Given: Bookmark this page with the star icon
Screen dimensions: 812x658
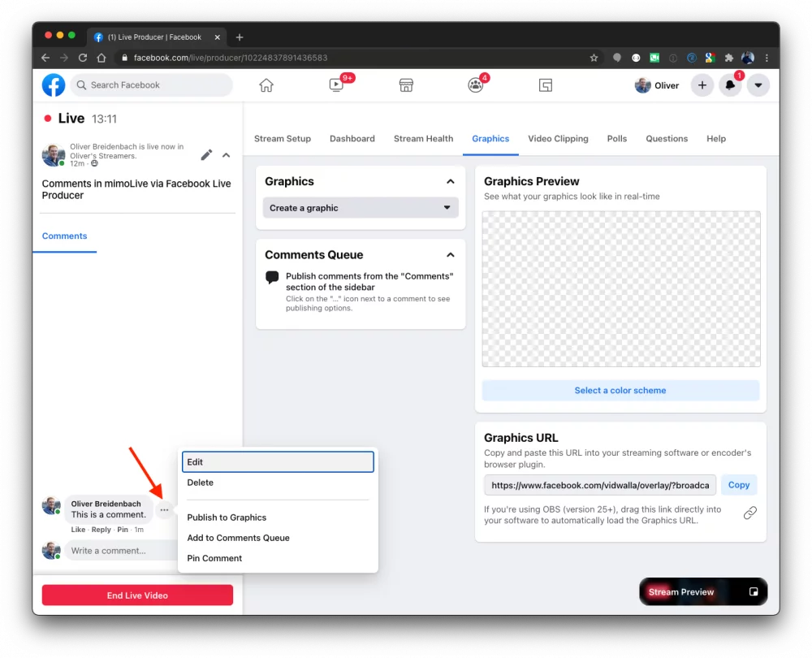Looking at the screenshot, I should 594,58.
